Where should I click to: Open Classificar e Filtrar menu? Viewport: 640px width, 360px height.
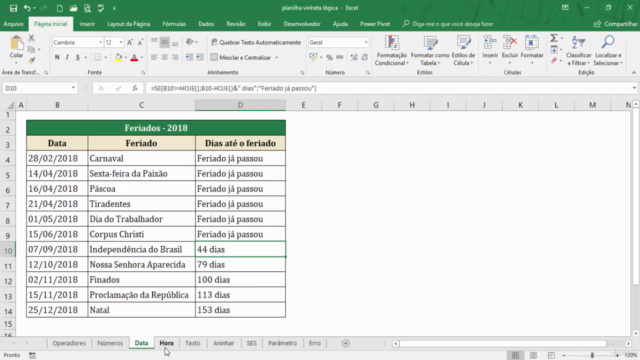click(578, 51)
